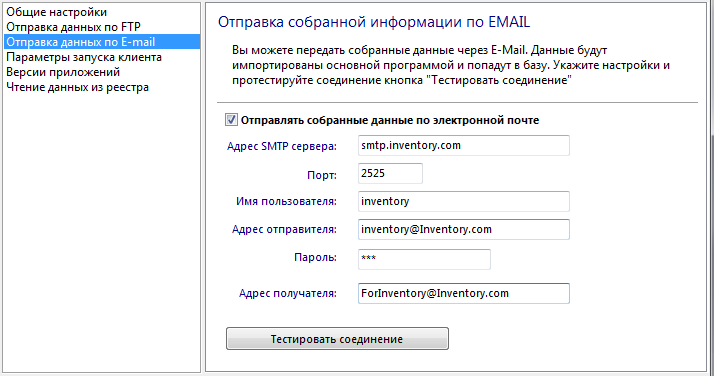Click the Тестировать соединение button
Screen dimensions: 714x376
click(337, 339)
